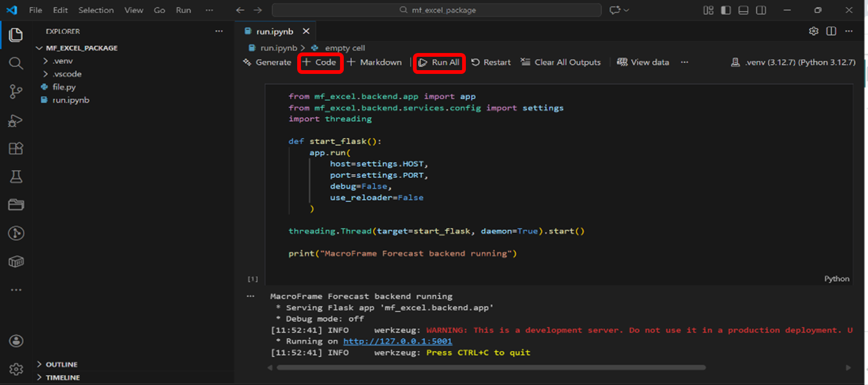The height and width of the screenshot is (385, 868).
Task: Open notebook toolbar overflow ellipsis
Action: 684,62
